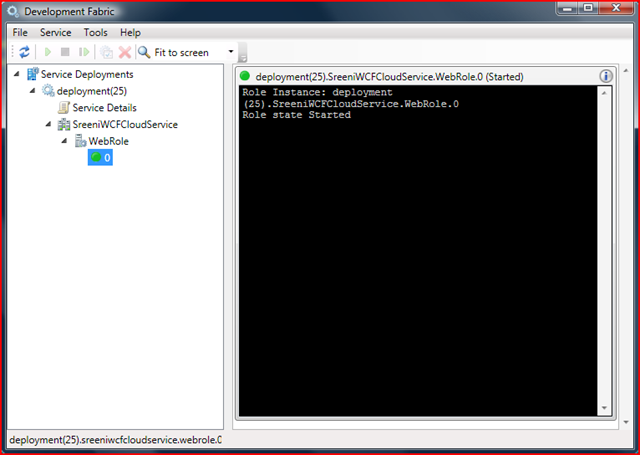The image size is (640, 455).
Task: Select the deployment(25) tree label
Action: point(92,91)
